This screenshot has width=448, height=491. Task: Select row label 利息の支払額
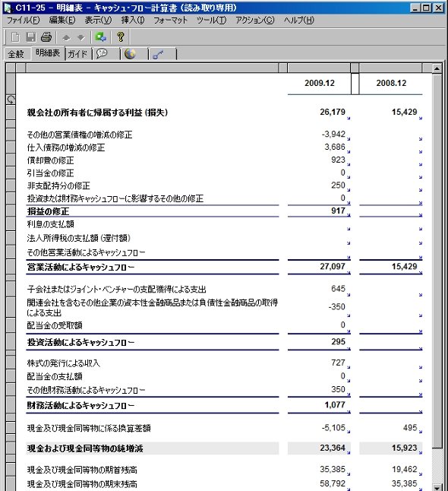(50, 224)
